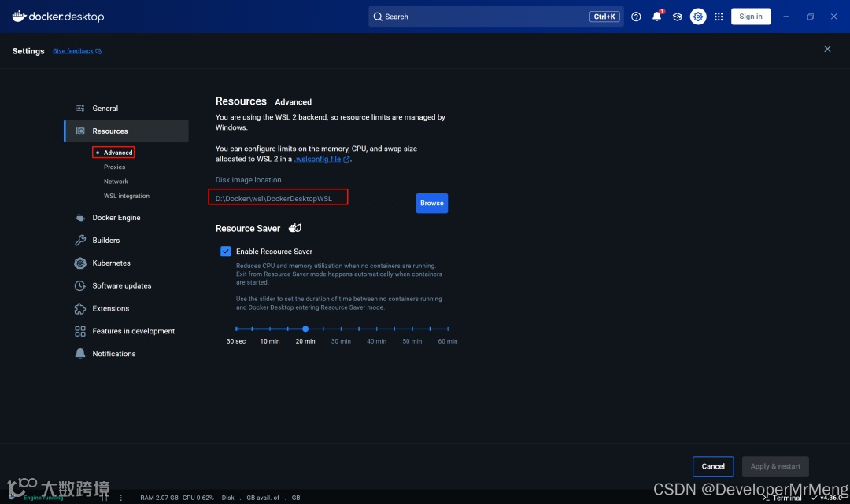Click the search magnifier icon
The height and width of the screenshot is (504, 850).
pyautogui.click(x=378, y=17)
